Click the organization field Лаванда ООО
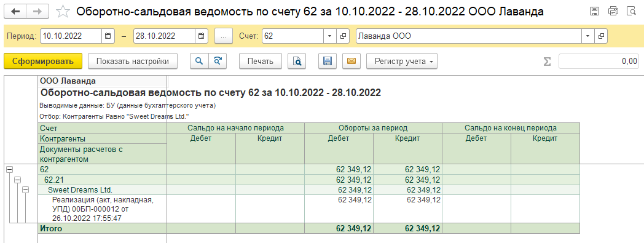The image size is (644, 243). click(469, 36)
